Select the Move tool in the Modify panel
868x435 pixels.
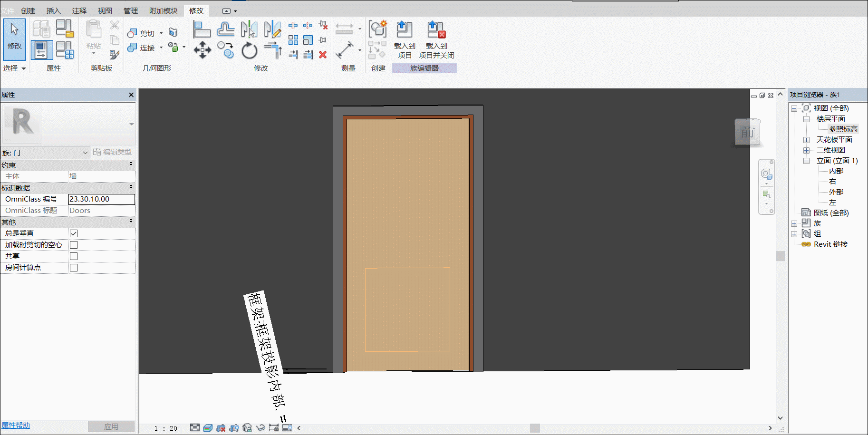coord(202,50)
